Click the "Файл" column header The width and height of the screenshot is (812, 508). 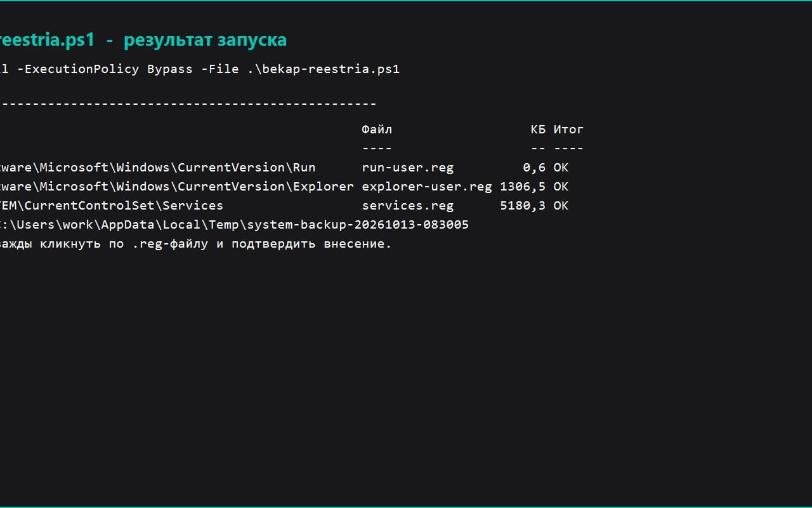tap(377, 130)
